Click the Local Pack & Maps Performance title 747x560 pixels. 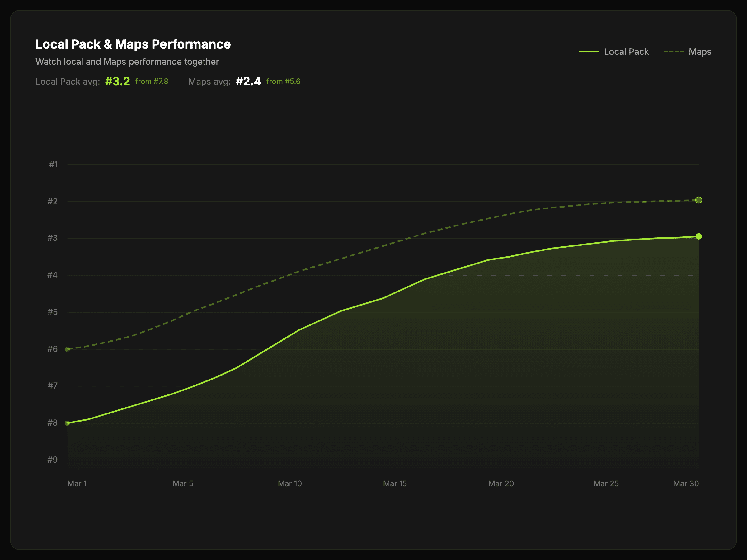(x=133, y=44)
